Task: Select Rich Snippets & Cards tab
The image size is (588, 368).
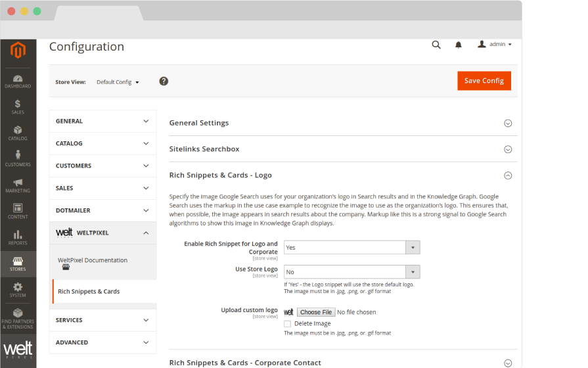Action: pos(89,292)
